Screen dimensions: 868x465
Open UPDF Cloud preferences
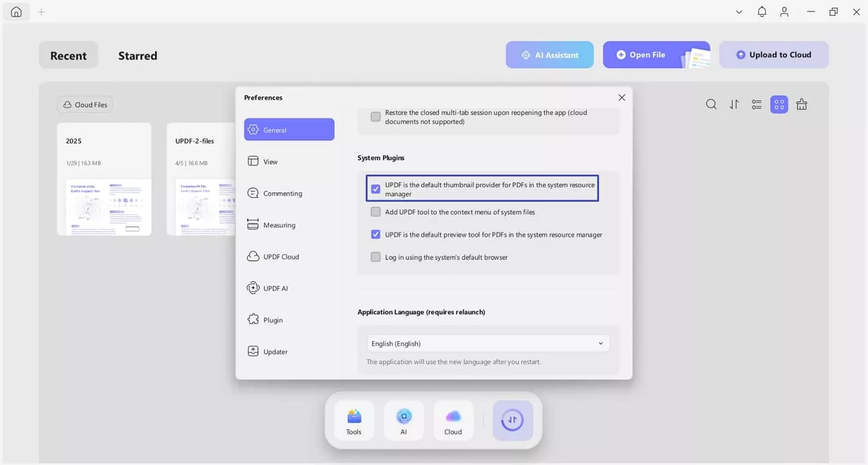tap(280, 256)
